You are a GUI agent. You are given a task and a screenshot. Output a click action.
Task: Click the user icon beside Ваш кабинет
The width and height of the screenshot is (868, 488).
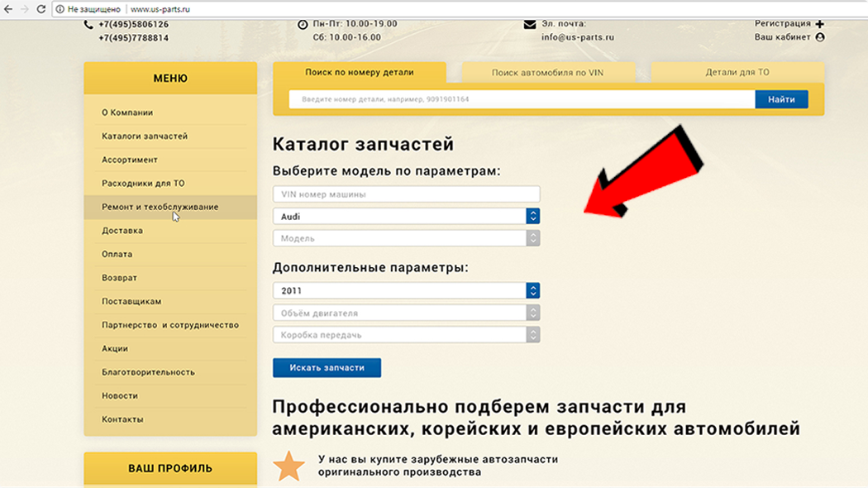point(820,37)
